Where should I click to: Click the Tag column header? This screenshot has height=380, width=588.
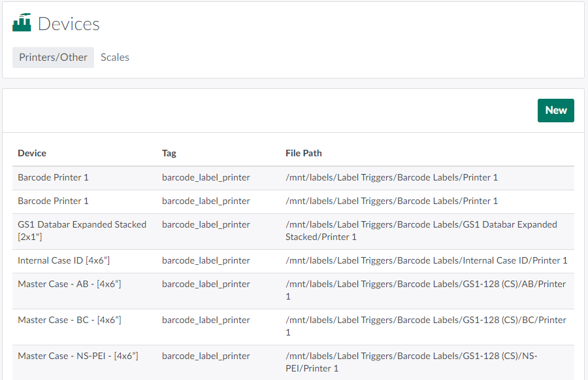tap(169, 153)
